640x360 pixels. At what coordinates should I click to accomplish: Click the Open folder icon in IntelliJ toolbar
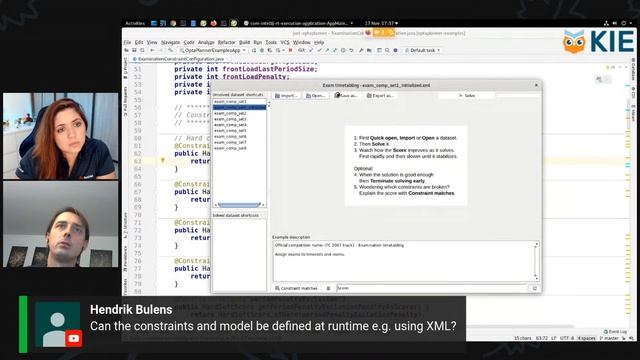(x=127, y=50)
